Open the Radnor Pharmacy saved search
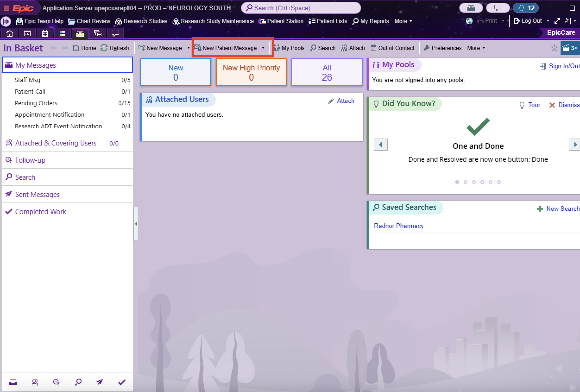This screenshot has width=580, height=392. click(399, 226)
